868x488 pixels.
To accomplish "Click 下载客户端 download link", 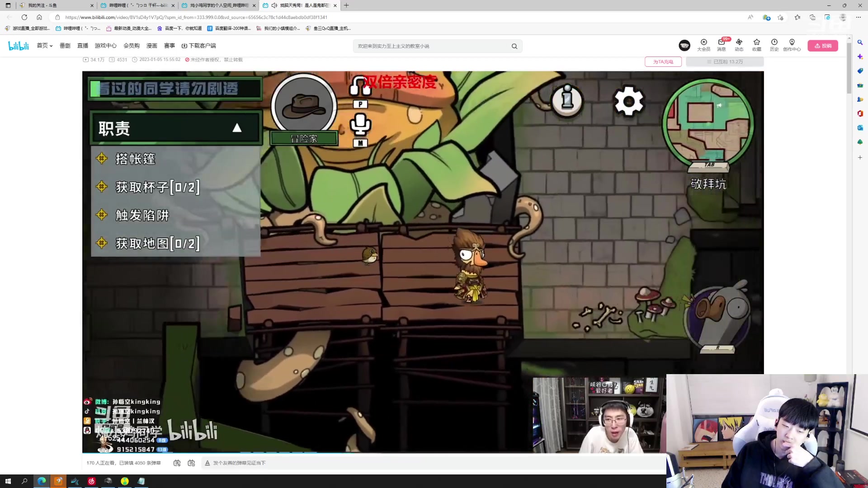I will pos(199,46).
